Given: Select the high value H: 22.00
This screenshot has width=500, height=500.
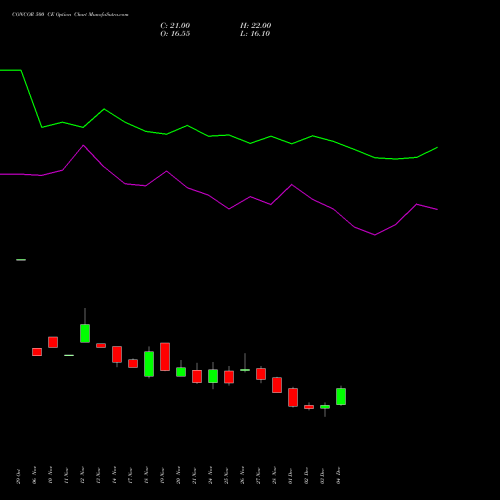Looking at the screenshot, I should [255, 26].
